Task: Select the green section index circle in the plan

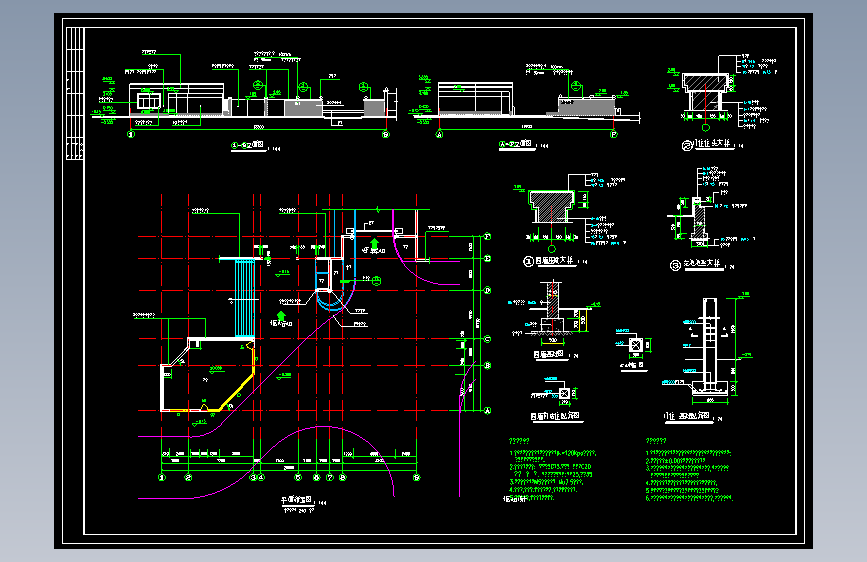Action: coord(377,281)
